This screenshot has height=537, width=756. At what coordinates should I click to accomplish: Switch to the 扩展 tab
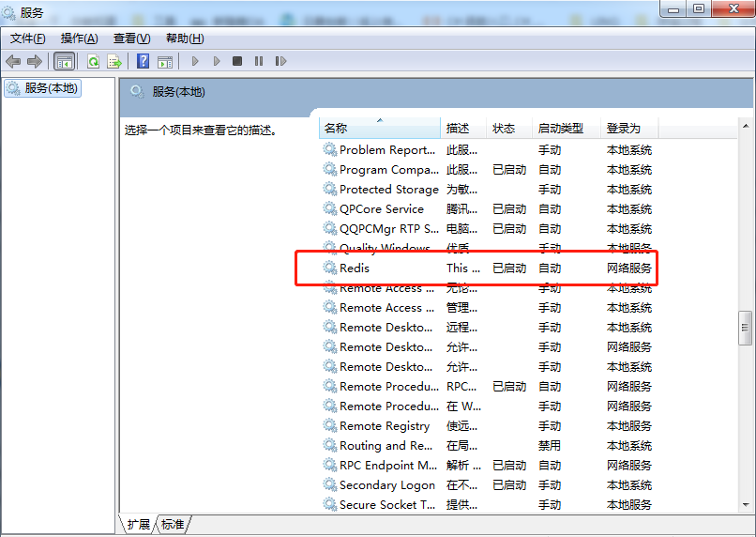point(139,524)
